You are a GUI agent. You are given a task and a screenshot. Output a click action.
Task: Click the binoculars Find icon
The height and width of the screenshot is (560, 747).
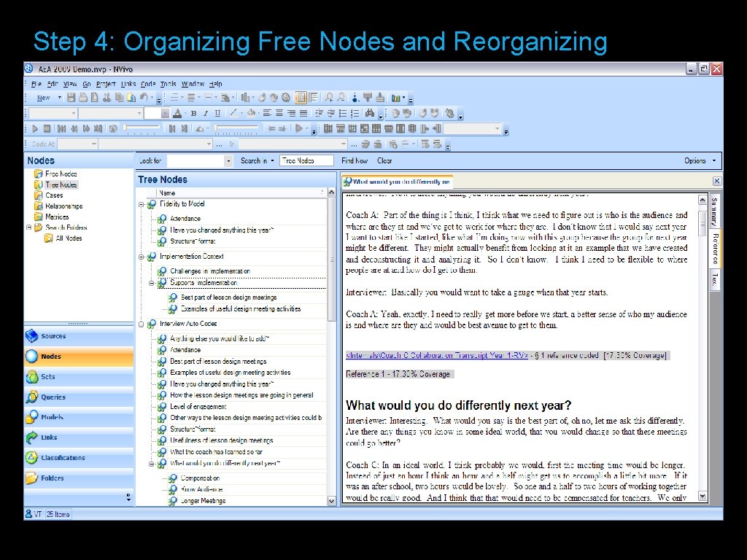pyautogui.click(x=370, y=113)
